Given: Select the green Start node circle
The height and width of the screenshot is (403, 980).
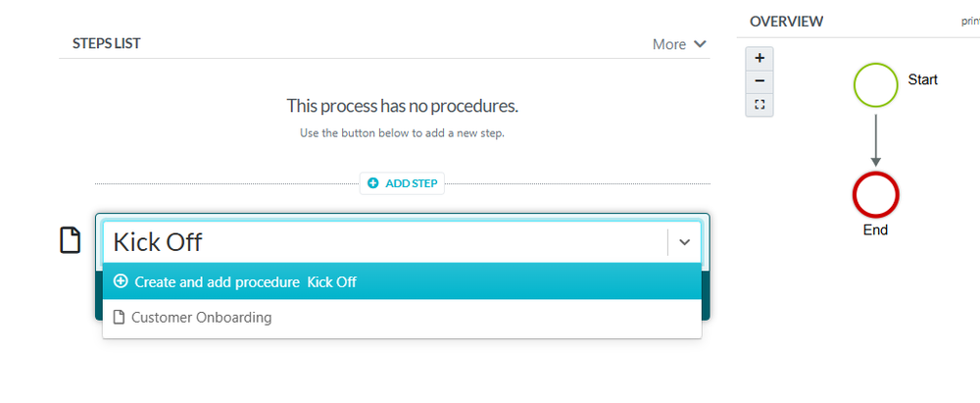Looking at the screenshot, I should pyautogui.click(x=875, y=84).
